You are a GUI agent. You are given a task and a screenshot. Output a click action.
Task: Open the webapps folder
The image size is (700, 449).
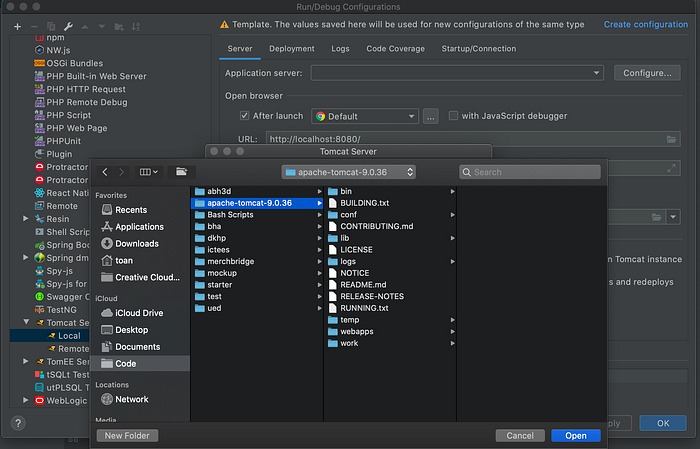pyautogui.click(x=390, y=332)
